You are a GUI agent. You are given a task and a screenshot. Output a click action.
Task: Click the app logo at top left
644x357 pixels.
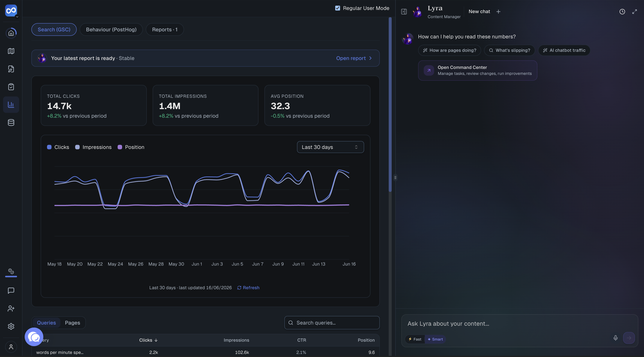coord(11,10)
